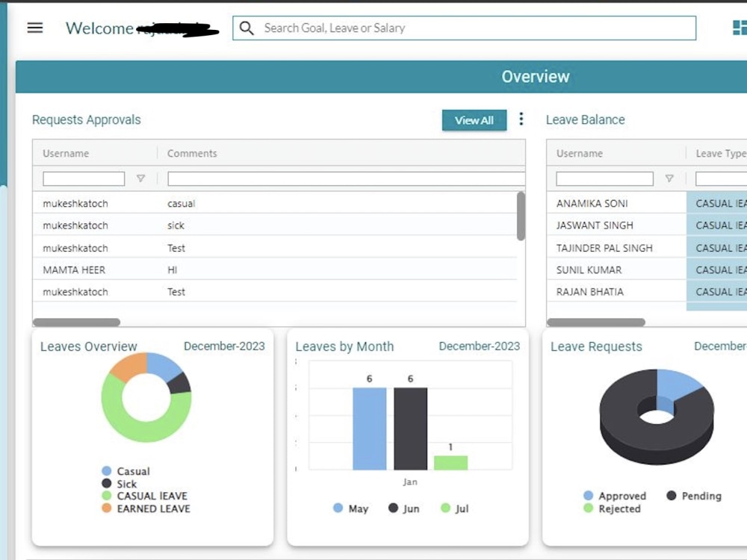The height and width of the screenshot is (560, 747).
Task: Click the View All button
Action: pos(474,120)
